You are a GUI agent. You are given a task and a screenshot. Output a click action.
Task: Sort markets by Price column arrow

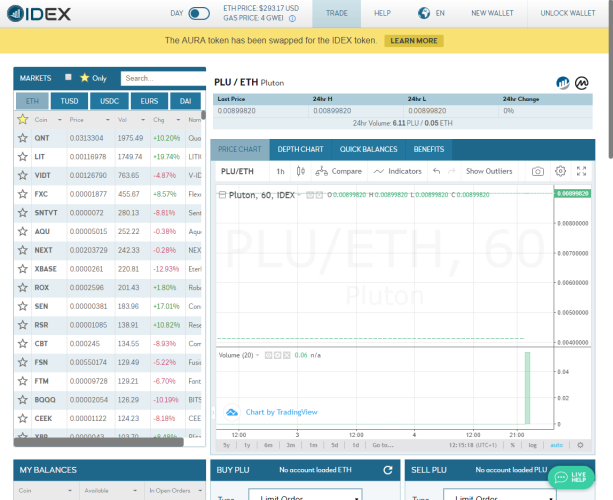tap(108, 120)
